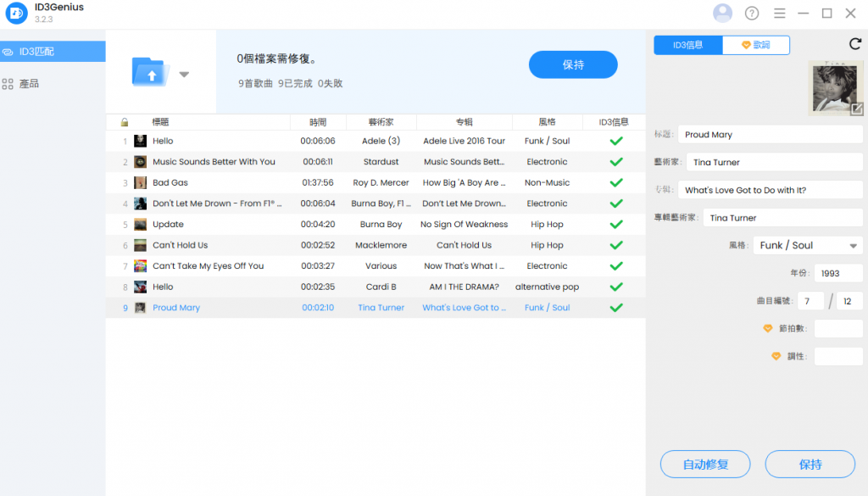Image resolution: width=868 pixels, height=496 pixels.
Task: Click the ID3Genius app logo
Action: coord(16,14)
